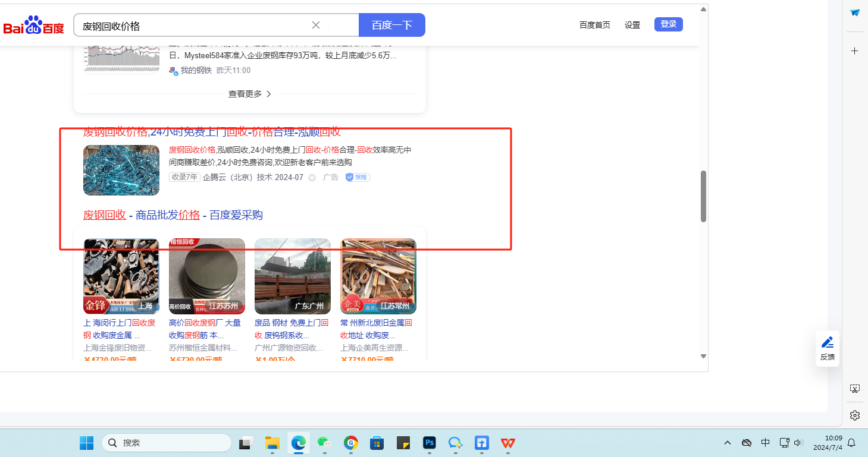Click the Baidu logo

33,24
